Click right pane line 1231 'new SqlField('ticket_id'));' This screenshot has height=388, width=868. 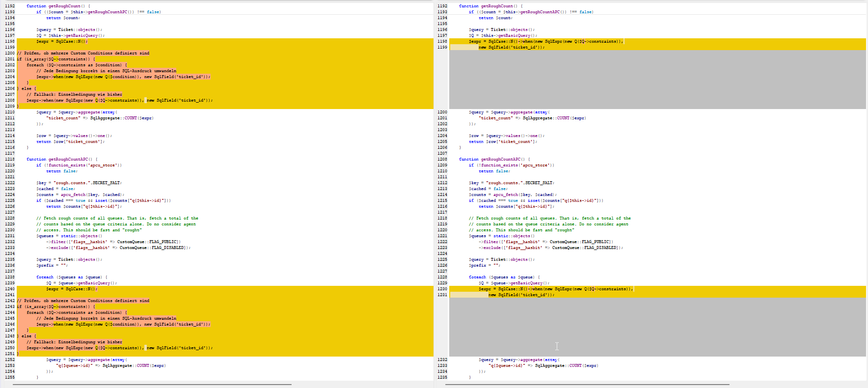pos(521,295)
